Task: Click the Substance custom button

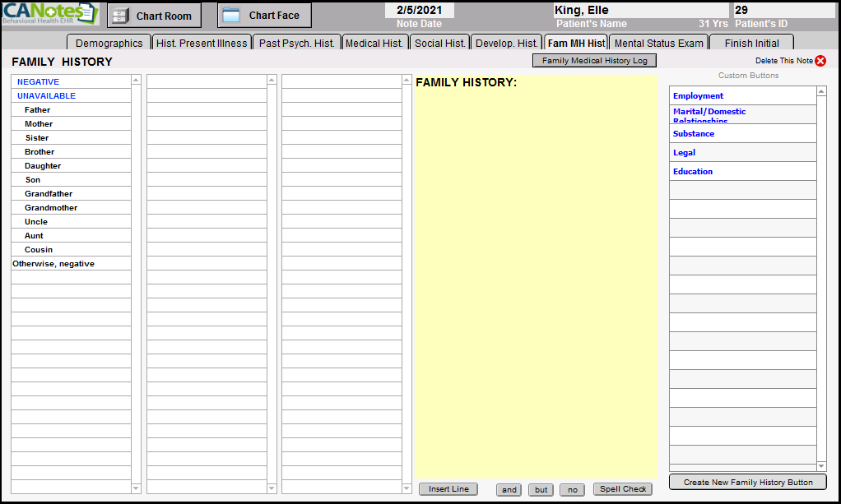Action: pos(743,133)
